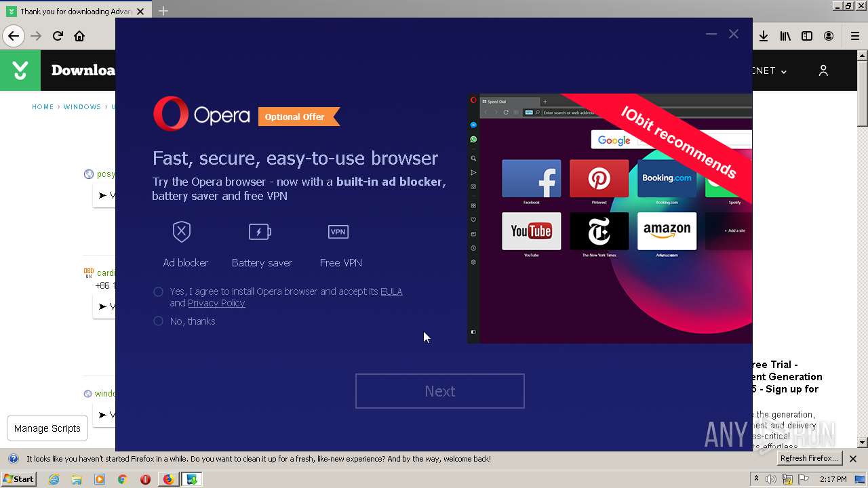Open the WINDOWS breadcrumb link
868x488 pixels.
pyautogui.click(x=82, y=107)
